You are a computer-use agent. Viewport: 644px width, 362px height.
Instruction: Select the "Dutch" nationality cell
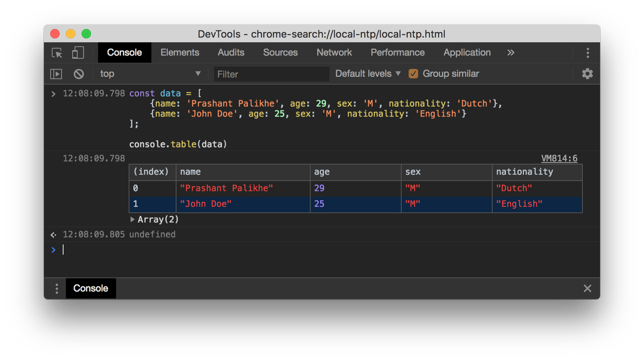[x=537, y=188]
